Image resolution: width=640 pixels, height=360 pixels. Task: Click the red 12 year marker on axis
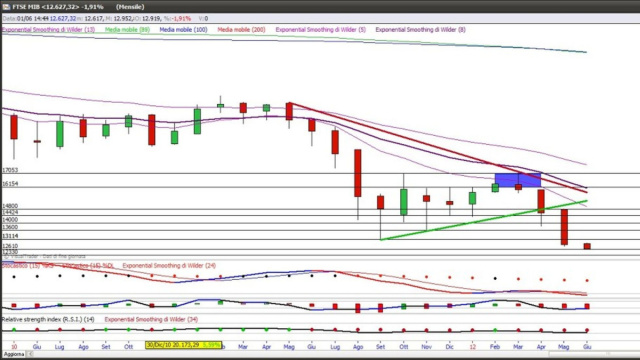[x=472, y=347]
